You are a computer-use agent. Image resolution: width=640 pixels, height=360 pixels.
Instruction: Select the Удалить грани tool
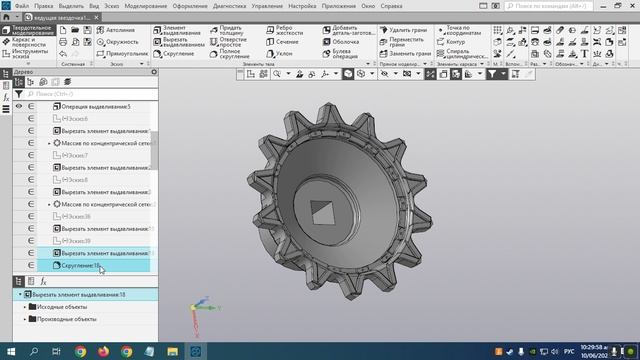[403, 30]
